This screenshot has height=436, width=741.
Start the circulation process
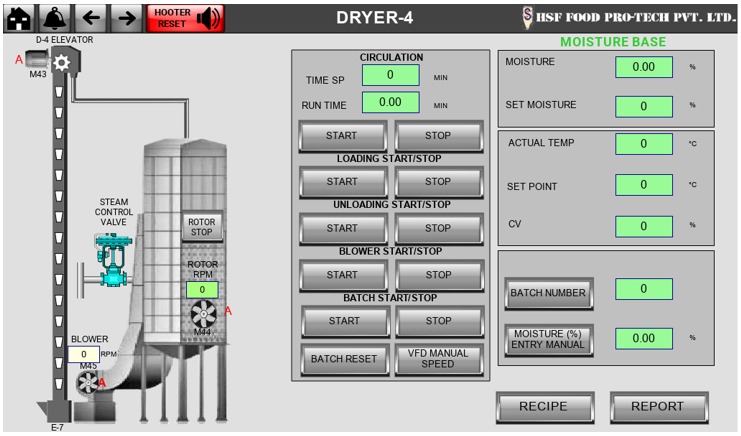pos(342,135)
